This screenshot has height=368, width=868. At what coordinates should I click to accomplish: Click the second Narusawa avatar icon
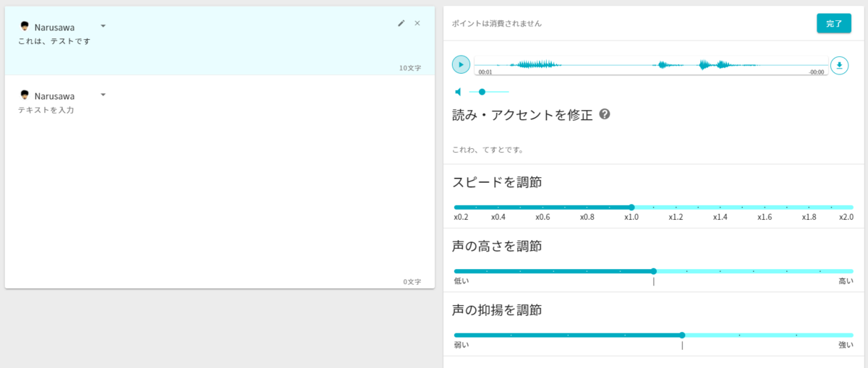tap(25, 95)
